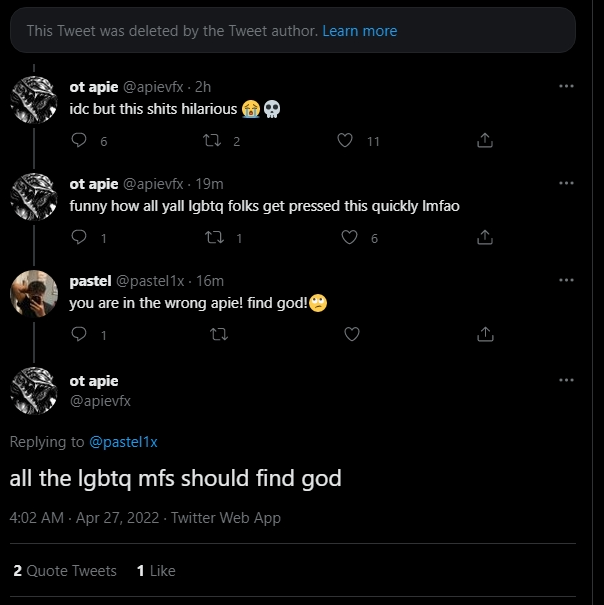
Task: Share pastel's tweet
Action: coord(485,334)
